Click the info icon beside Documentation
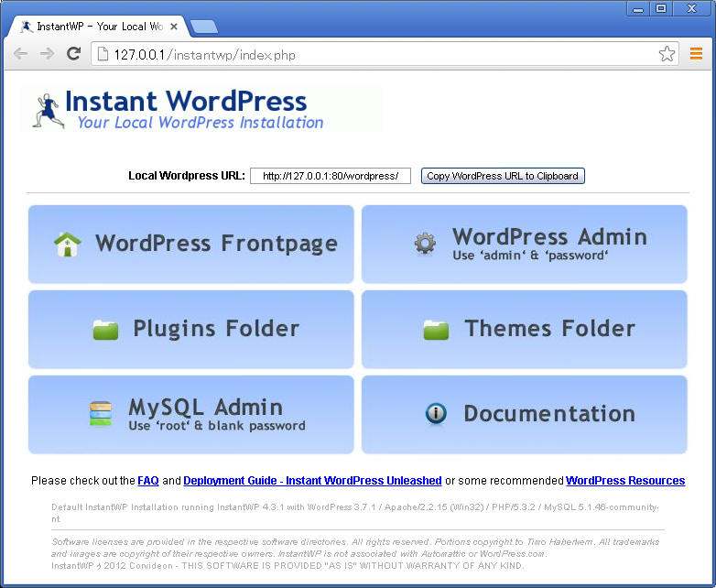716x588 pixels. [436, 413]
